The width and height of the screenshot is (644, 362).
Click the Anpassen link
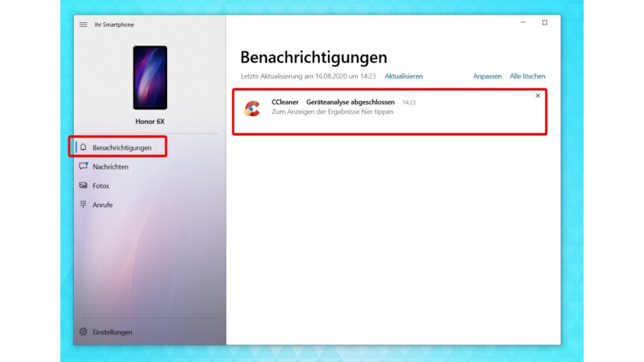(487, 76)
